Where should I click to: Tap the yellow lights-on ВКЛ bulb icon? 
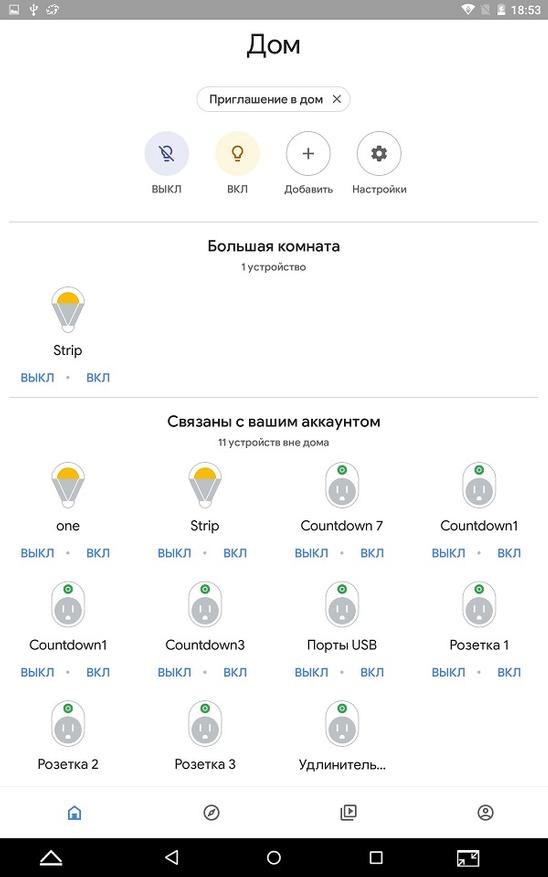click(238, 153)
